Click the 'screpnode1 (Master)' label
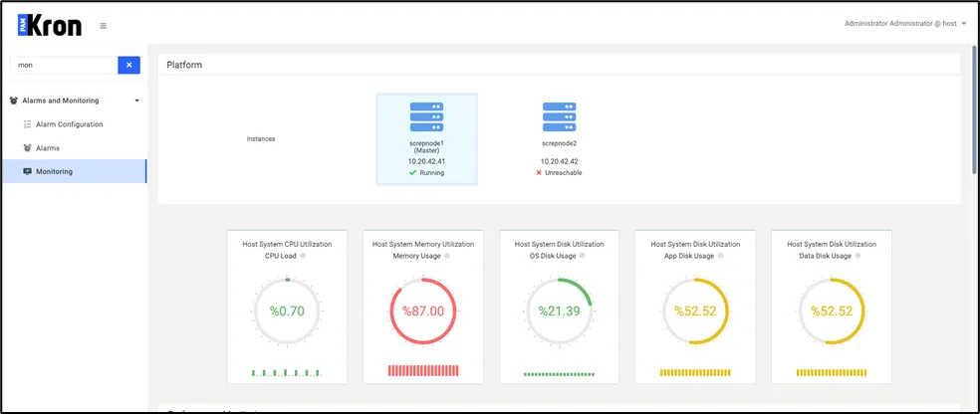The height and width of the screenshot is (414, 980). point(427,146)
